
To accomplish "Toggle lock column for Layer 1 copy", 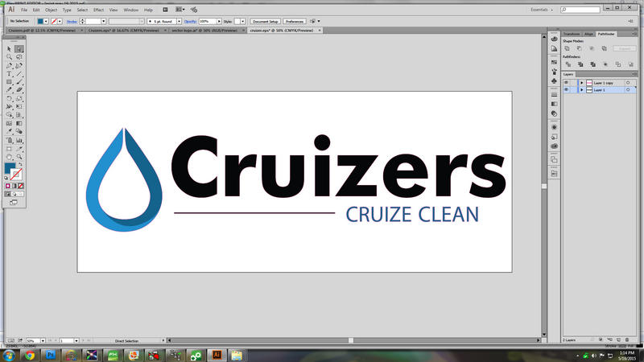I will point(574,83).
